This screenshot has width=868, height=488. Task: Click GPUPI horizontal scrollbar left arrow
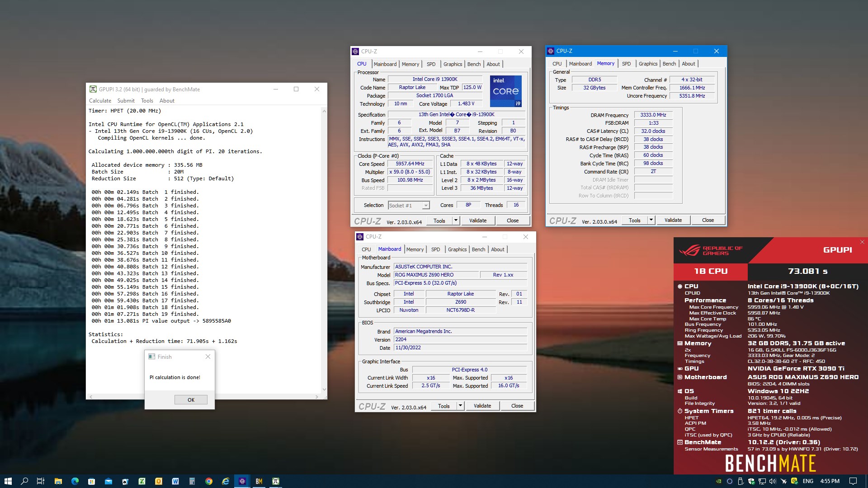click(x=91, y=397)
